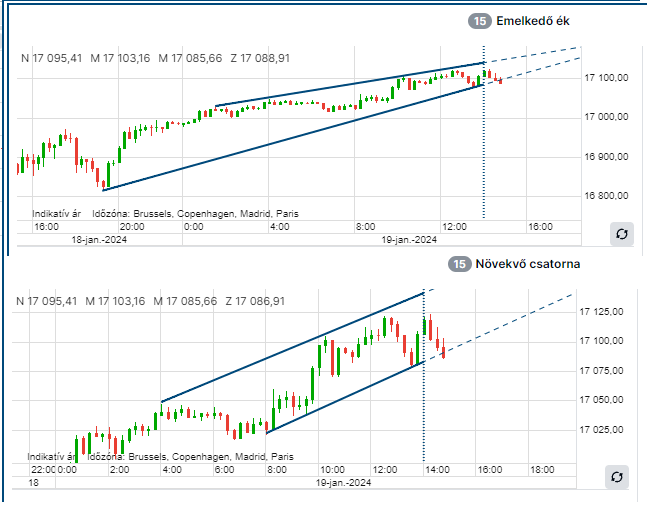Click the 4:00 time label on top chart

click(279, 227)
